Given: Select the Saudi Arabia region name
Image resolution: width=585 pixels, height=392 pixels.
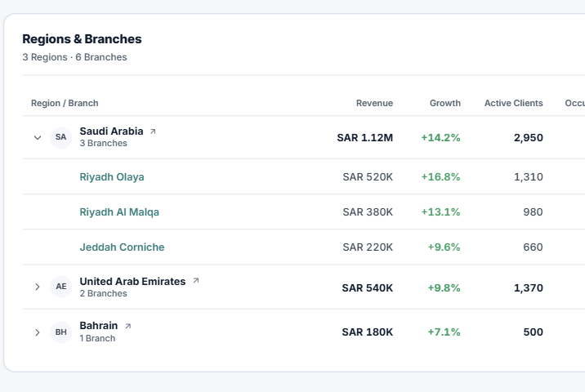Looking at the screenshot, I should tap(111, 131).
